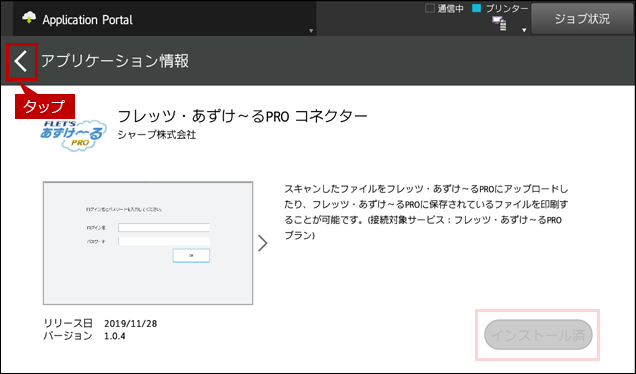Image resolution: width=636 pixels, height=374 pixels.
Task: Click the FLET'S あずけ～る PRO logo
Action: coord(73,135)
